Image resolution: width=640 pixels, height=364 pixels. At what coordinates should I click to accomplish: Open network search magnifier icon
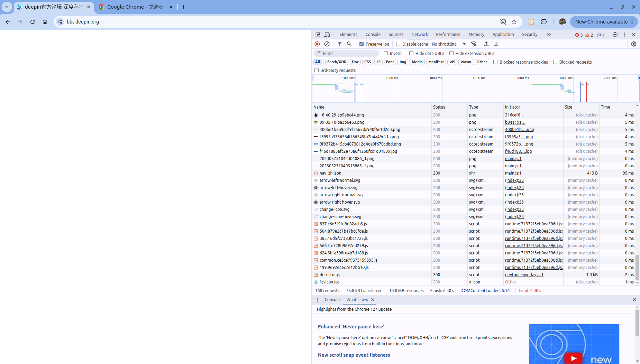point(349,44)
